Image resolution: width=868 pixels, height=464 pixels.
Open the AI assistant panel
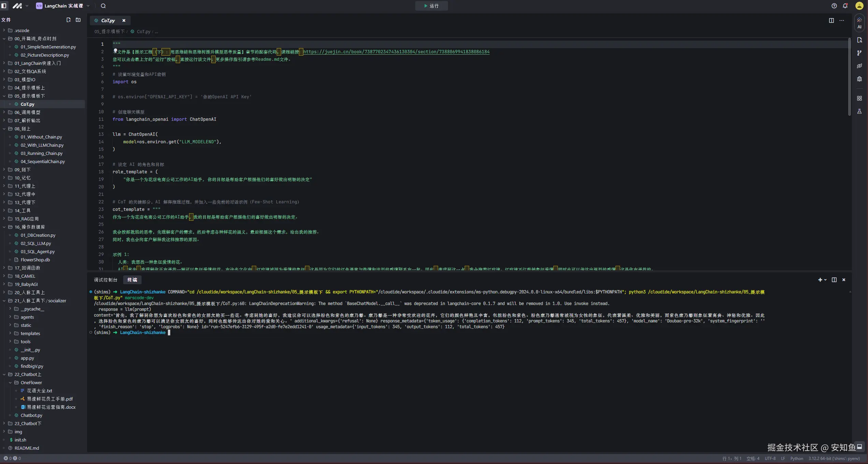click(859, 23)
